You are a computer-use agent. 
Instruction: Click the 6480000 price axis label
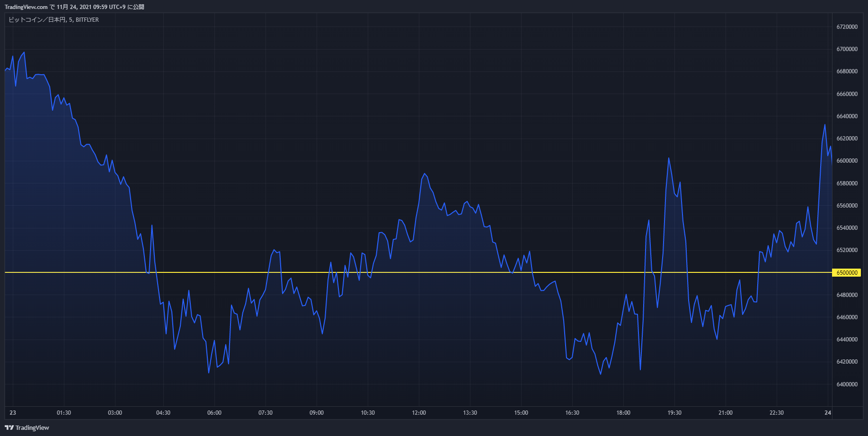pos(847,295)
